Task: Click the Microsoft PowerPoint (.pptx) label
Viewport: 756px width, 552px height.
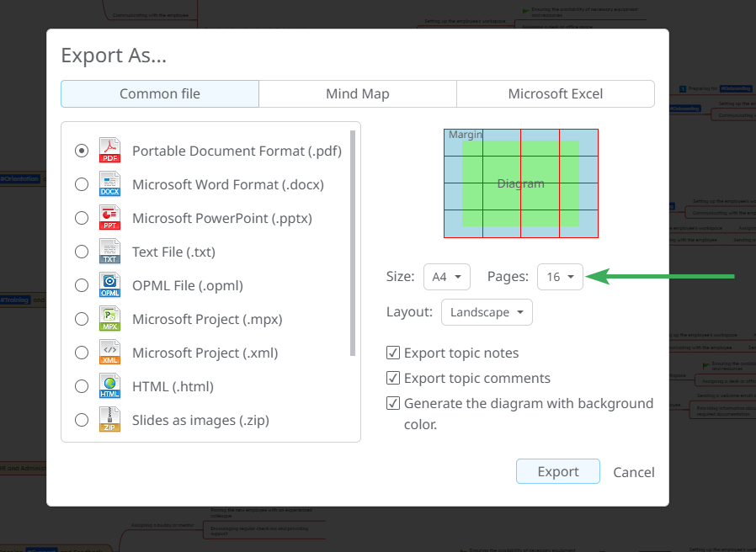Action: point(222,219)
